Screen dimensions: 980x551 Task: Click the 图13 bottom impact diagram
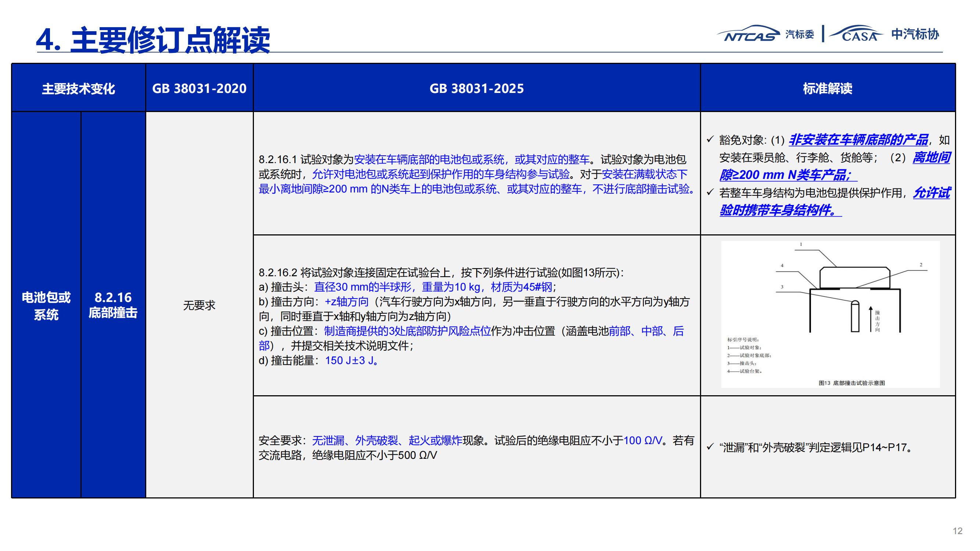830,314
